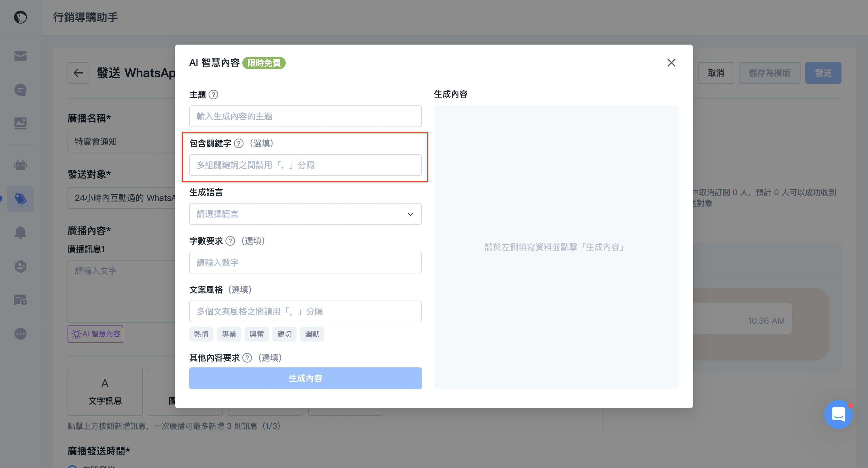Image resolution: width=868 pixels, height=468 pixels.
Task: Click the 生成內容 preview panel
Action: tap(556, 247)
